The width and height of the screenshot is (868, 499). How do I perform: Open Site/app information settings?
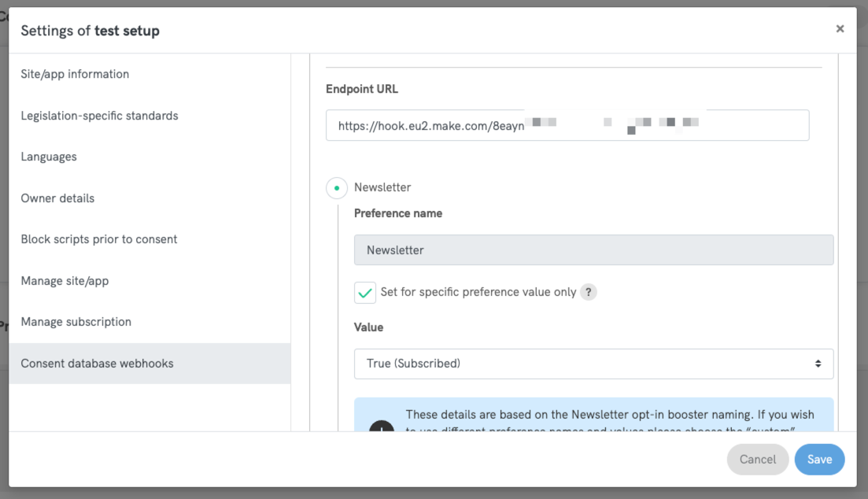(x=75, y=74)
